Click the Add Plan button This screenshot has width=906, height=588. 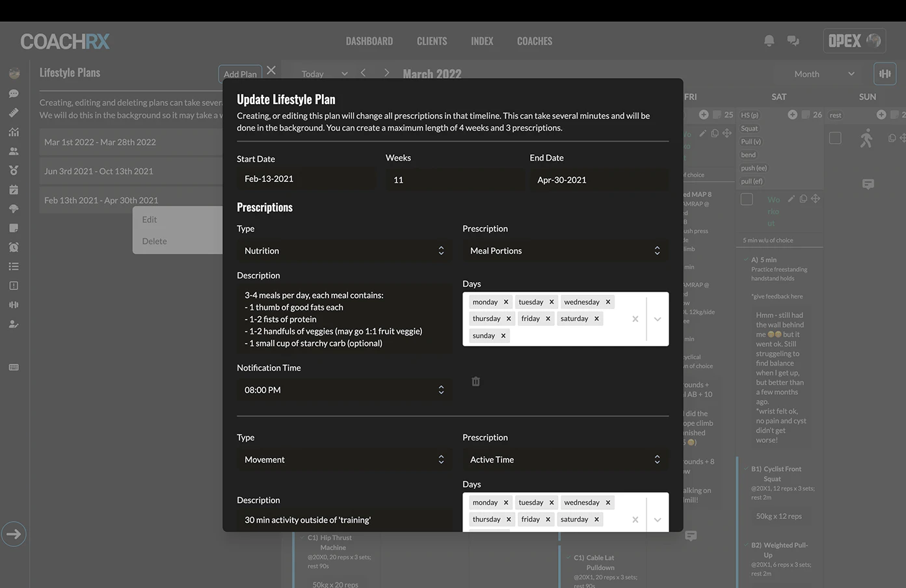[240, 73]
